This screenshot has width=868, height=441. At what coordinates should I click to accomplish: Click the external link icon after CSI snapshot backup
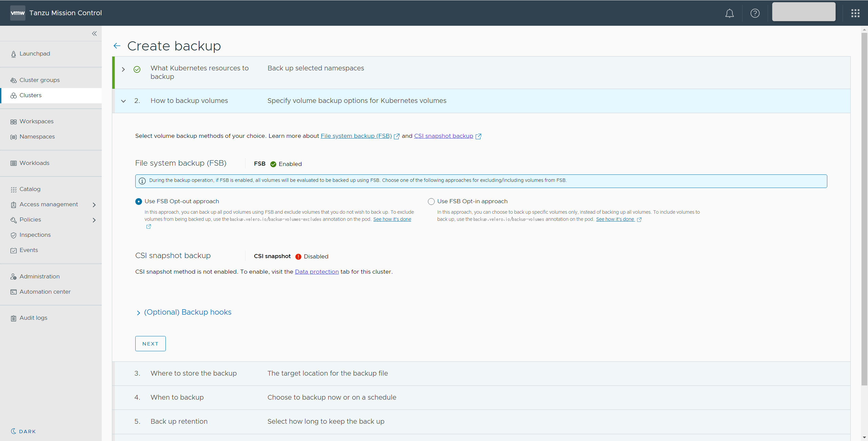[478, 136]
